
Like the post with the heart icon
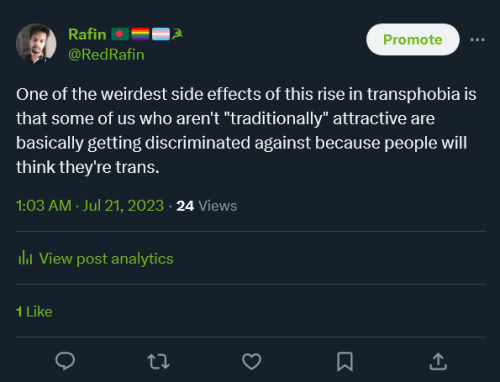[252, 362]
